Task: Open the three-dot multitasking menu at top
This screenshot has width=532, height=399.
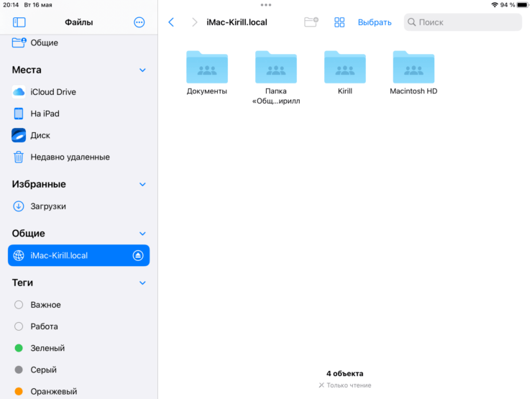Action: [266, 5]
